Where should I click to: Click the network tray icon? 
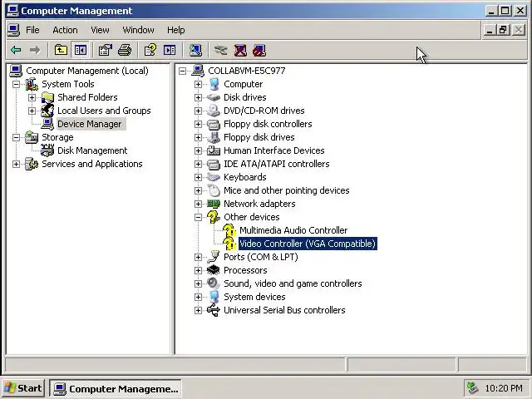[473, 388]
